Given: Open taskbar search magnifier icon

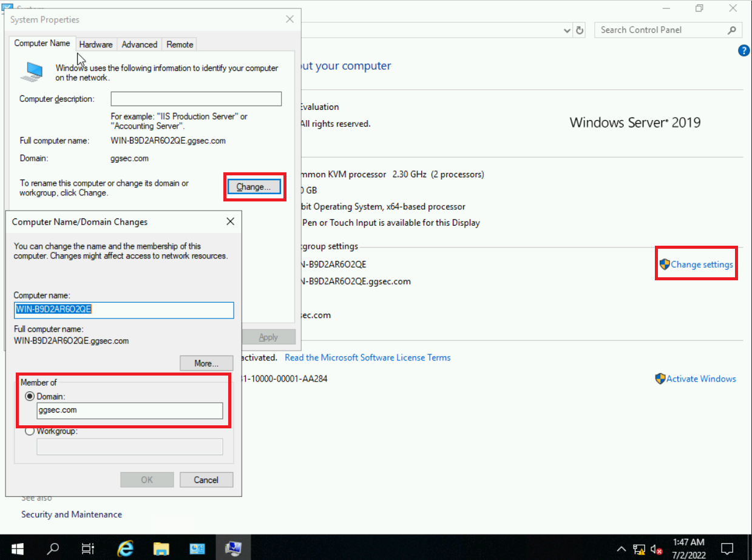Looking at the screenshot, I should [x=53, y=548].
